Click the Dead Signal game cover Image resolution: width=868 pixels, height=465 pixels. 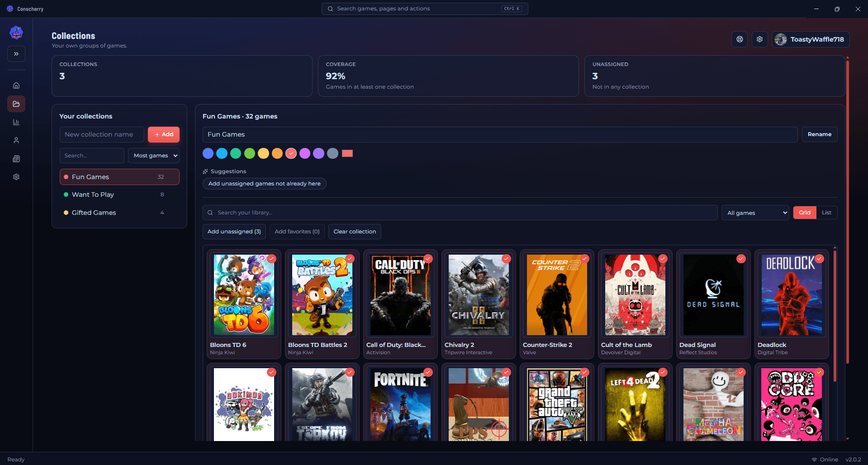713,295
